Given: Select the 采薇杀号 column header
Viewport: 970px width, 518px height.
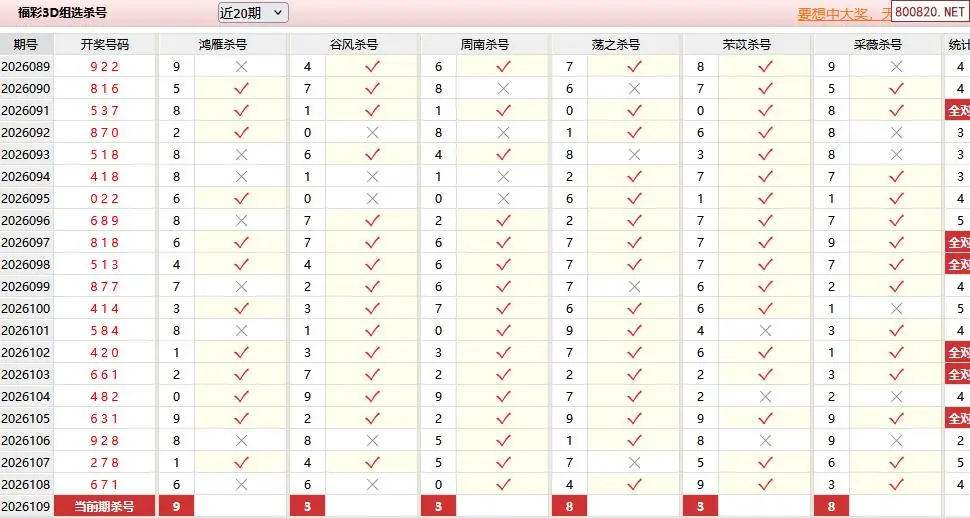Looking at the screenshot, I should pos(878,45).
